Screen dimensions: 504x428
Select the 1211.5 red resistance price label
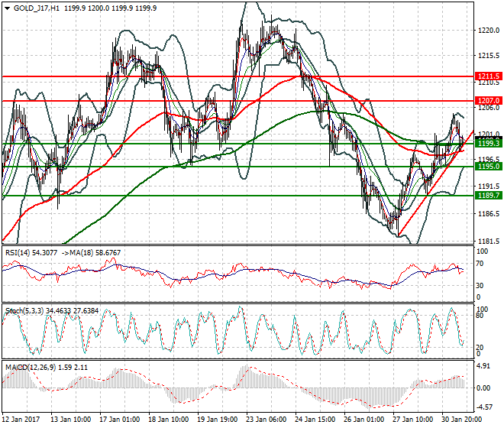488,76
